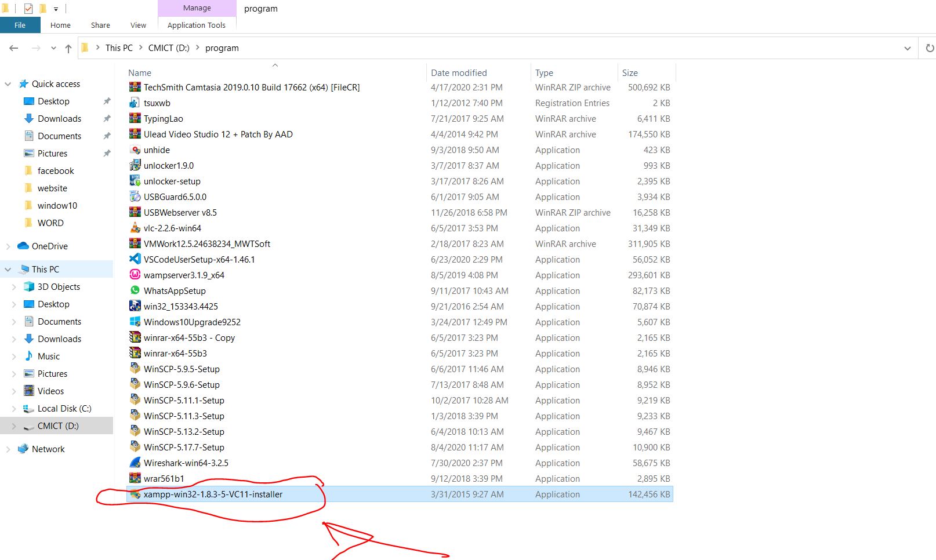Refresh the program folder view

click(930, 48)
